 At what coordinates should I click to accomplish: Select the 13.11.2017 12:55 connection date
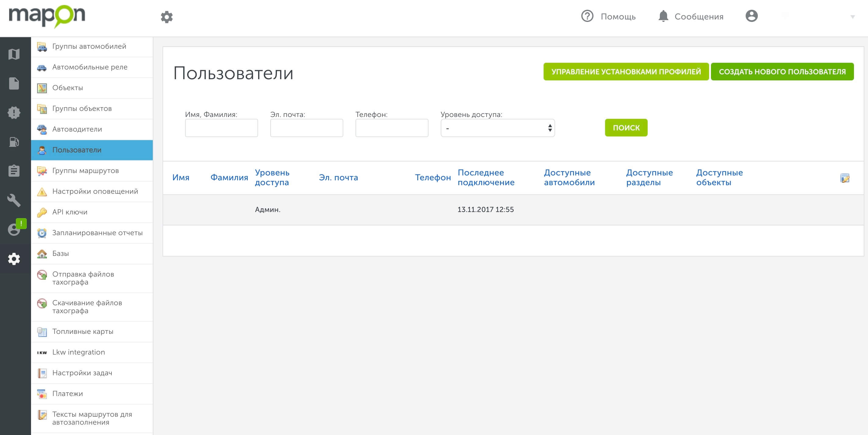click(485, 209)
